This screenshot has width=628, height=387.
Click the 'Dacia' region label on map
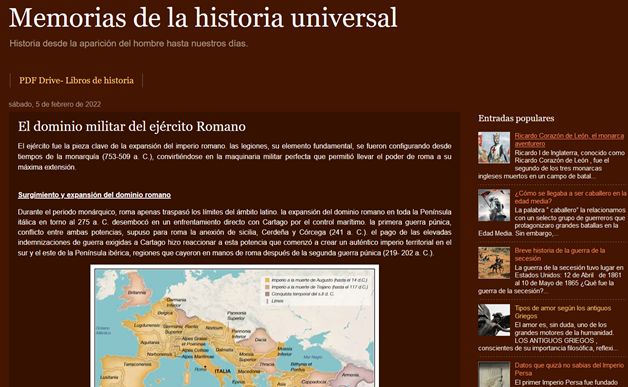click(x=260, y=339)
